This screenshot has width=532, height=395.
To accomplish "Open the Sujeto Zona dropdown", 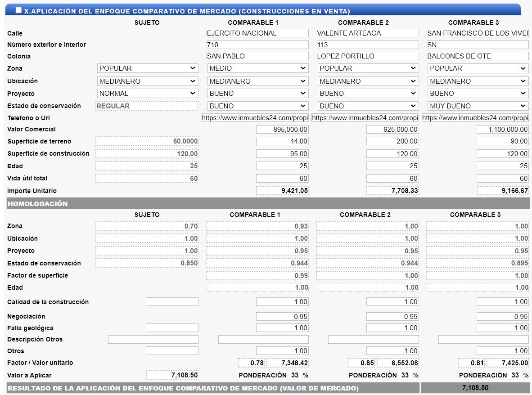I will pos(148,68).
